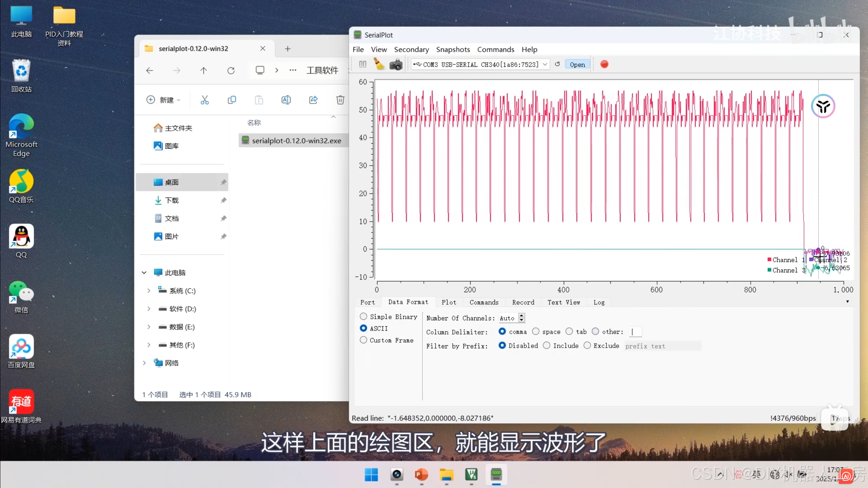The height and width of the screenshot is (488, 868).
Task: Click the Channel 1 red legend swatch
Action: [x=769, y=260]
